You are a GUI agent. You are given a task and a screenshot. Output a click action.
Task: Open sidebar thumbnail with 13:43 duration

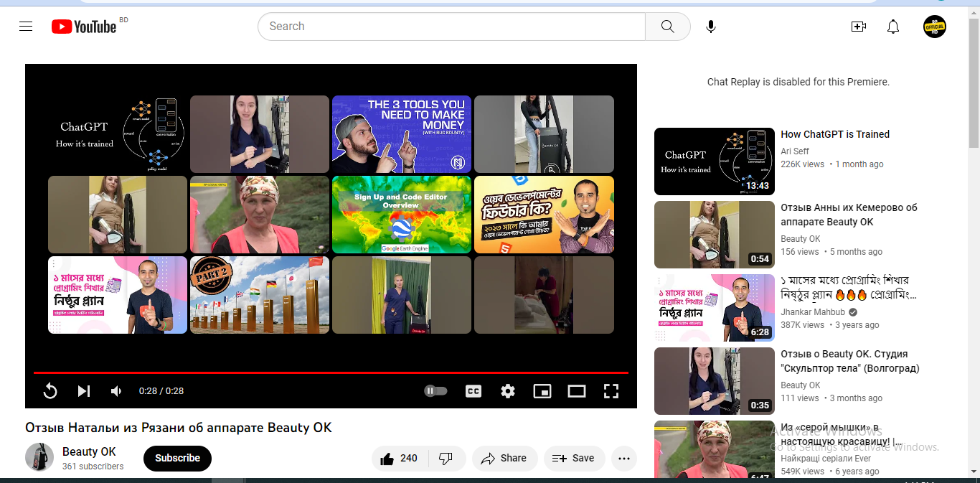click(715, 161)
